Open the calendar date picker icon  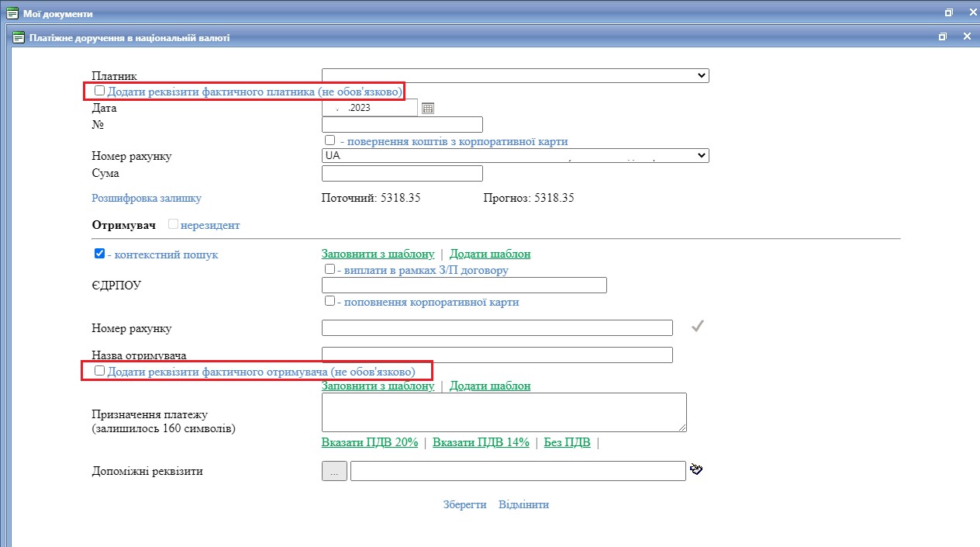click(x=428, y=109)
